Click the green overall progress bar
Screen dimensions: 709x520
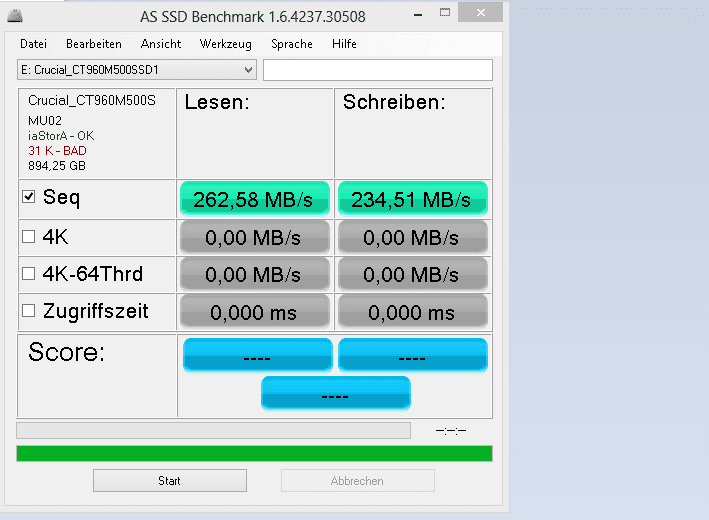(254, 454)
